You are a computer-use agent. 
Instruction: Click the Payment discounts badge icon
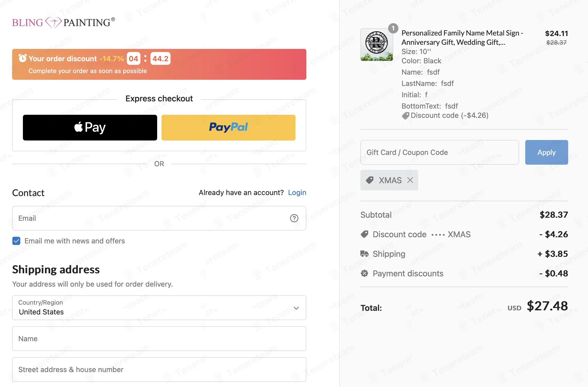coord(364,273)
